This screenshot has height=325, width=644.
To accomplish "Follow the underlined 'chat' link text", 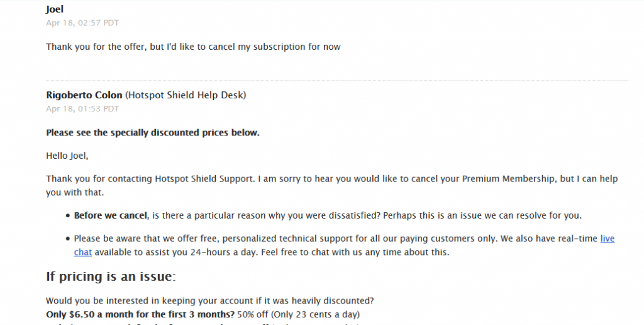I will pos(82,252).
